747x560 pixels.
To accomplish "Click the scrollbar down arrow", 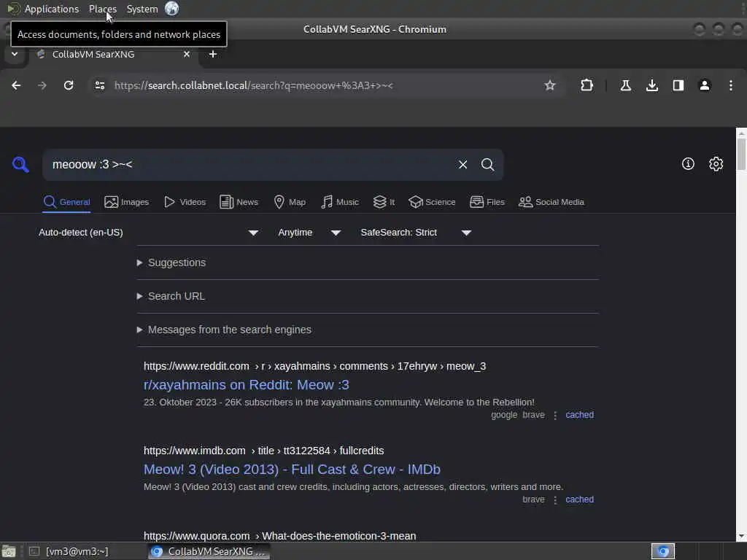I will [x=741, y=537].
